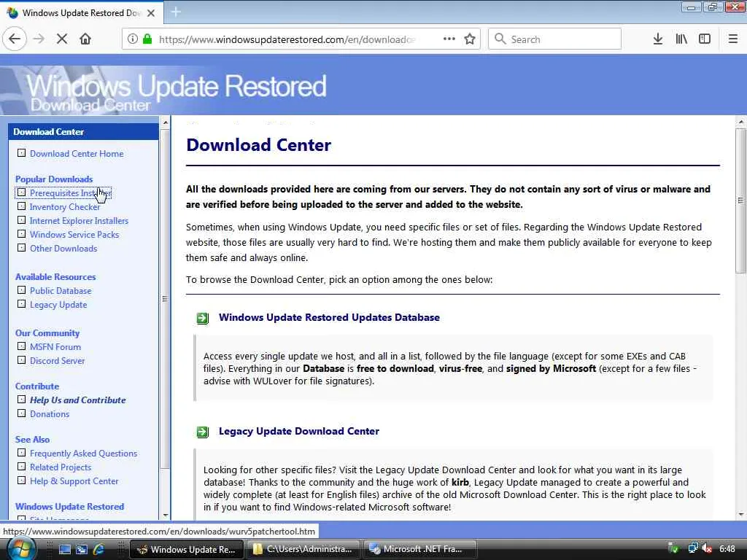
Task: Open Download Center Home link
Action: (77, 154)
